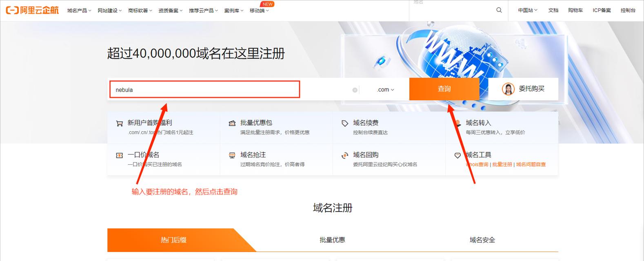Screen dimensions: 644x261
Task: Click the icon beside 一口价域名
Action: coord(120,155)
